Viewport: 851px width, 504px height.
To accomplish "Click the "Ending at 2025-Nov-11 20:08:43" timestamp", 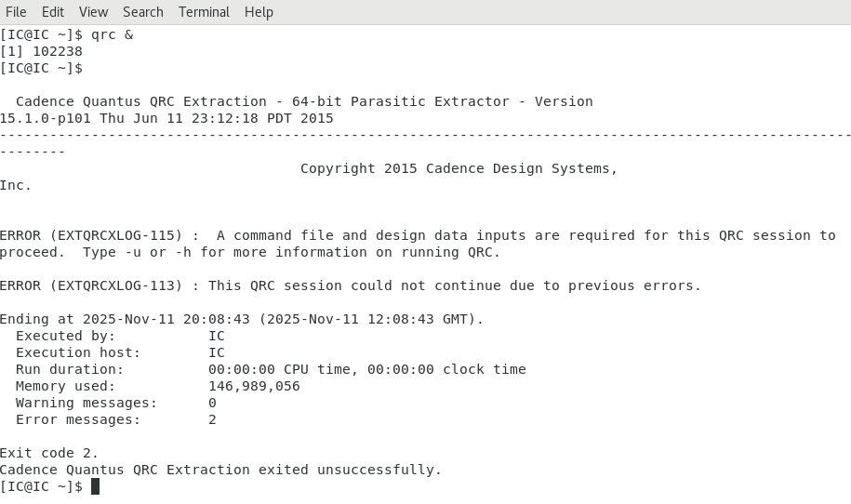I will point(125,319).
